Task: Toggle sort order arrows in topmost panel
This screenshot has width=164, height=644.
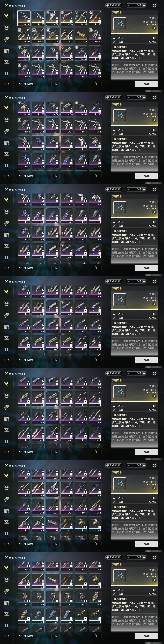Action: (x=56, y=84)
